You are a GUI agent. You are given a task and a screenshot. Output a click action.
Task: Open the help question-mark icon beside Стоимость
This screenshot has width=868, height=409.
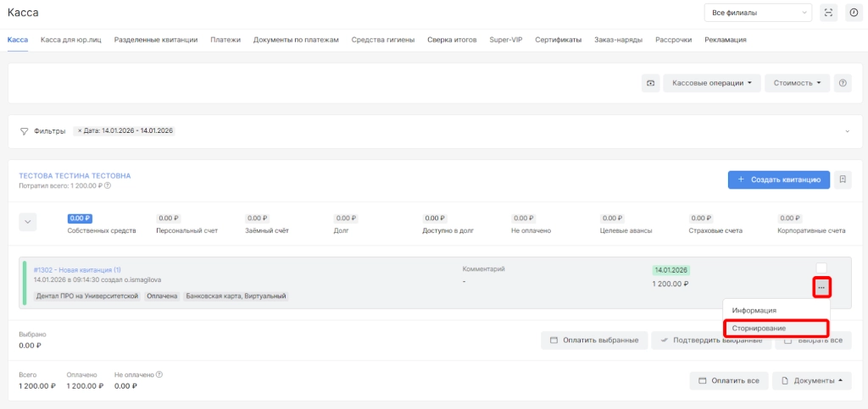842,83
